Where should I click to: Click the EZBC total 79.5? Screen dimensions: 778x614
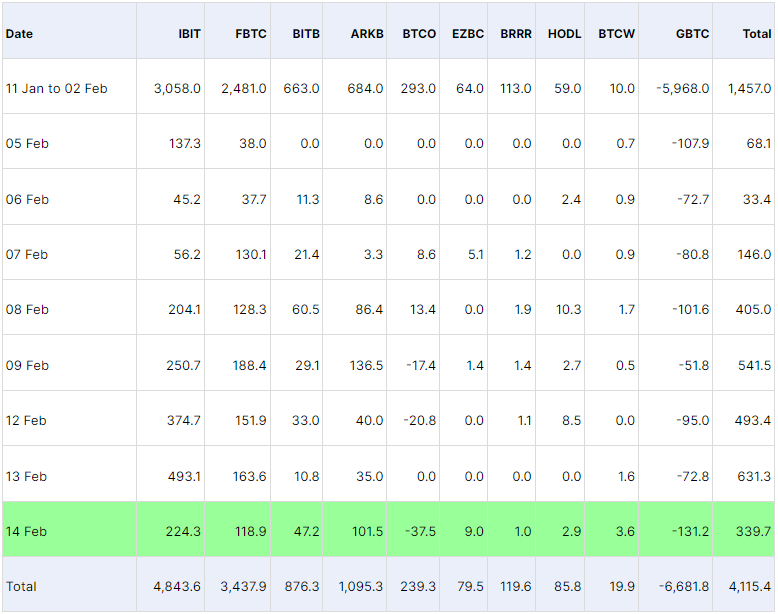coord(470,587)
